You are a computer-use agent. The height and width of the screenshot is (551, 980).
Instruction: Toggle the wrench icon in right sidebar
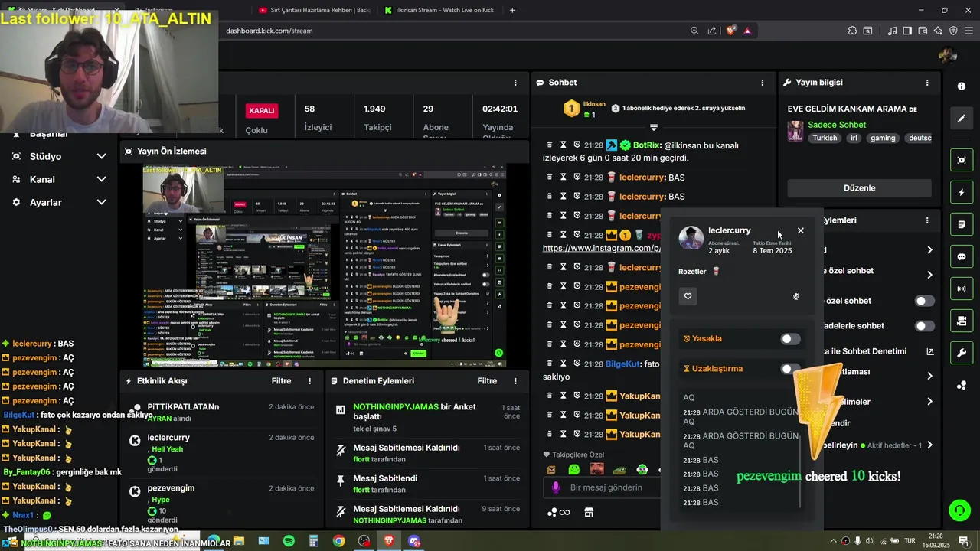click(962, 353)
